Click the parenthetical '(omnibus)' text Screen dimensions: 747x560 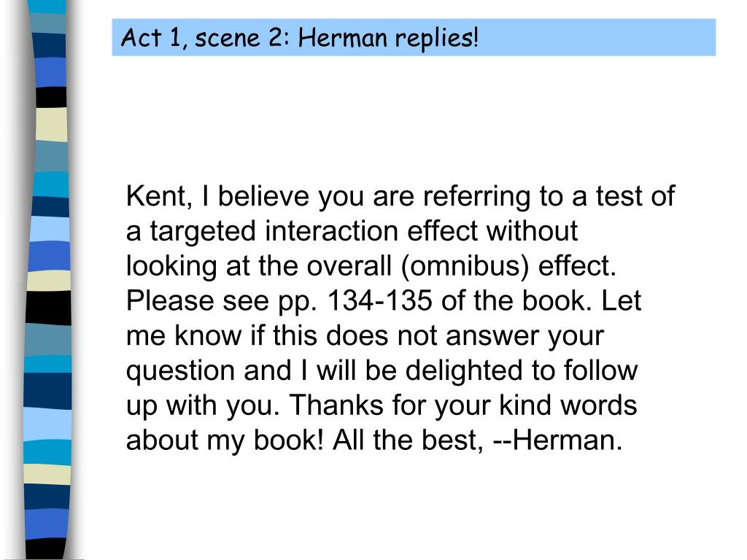[465, 267]
